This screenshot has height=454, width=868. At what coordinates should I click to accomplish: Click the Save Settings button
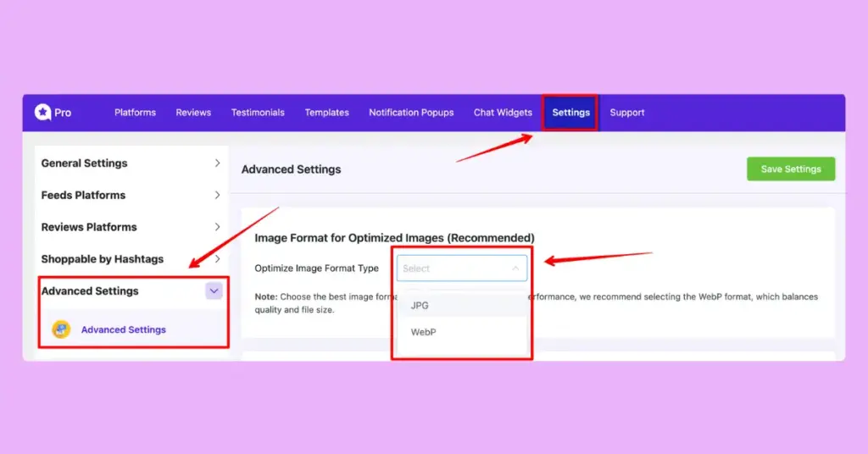791,169
